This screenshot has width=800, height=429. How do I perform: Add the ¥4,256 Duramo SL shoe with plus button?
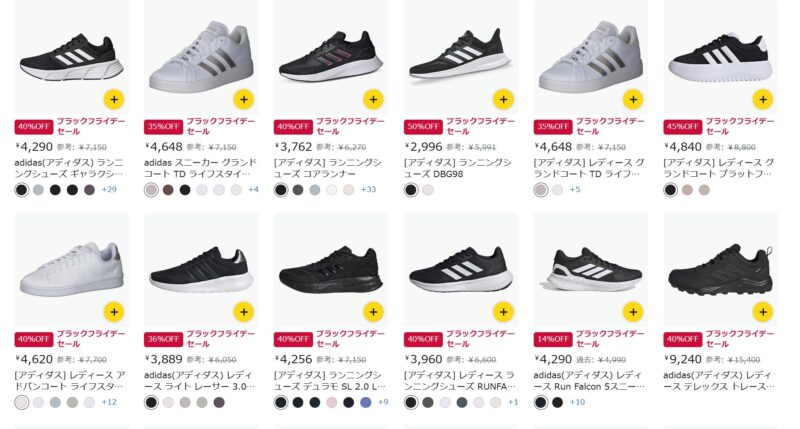pos(373,312)
